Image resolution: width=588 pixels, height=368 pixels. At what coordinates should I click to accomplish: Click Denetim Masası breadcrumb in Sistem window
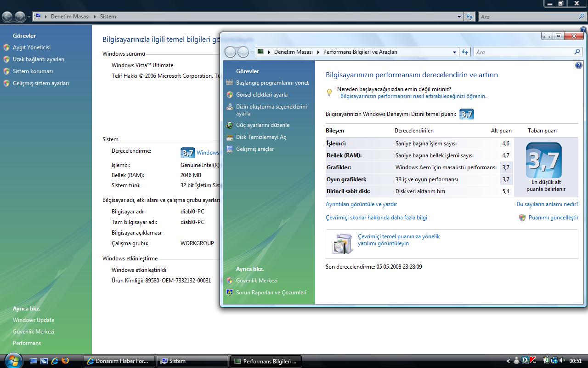pyautogui.click(x=70, y=17)
